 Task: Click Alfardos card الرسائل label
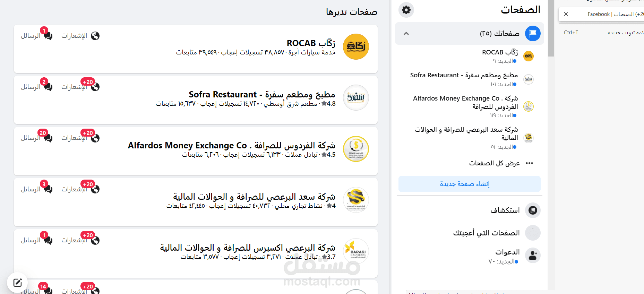click(x=31, y=138)
